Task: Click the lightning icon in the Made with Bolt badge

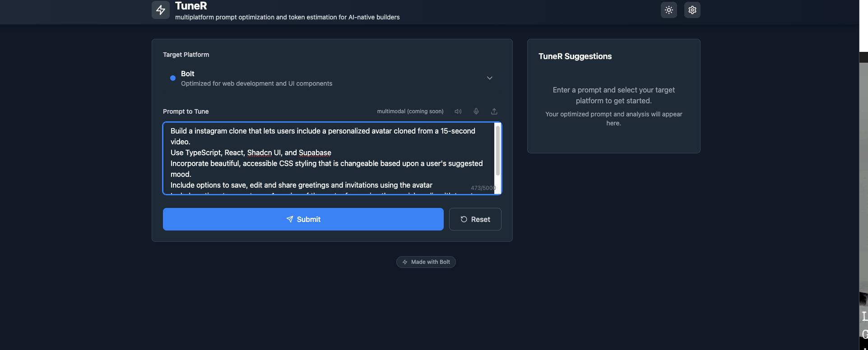Action: (405, 262)
